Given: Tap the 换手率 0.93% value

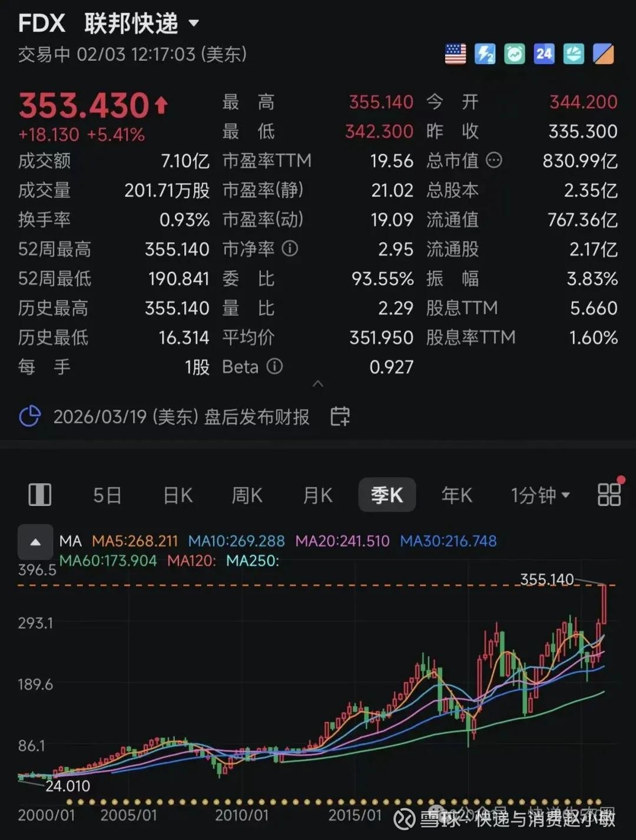Looking at the screenshot, I should click(x=184, y=219).
